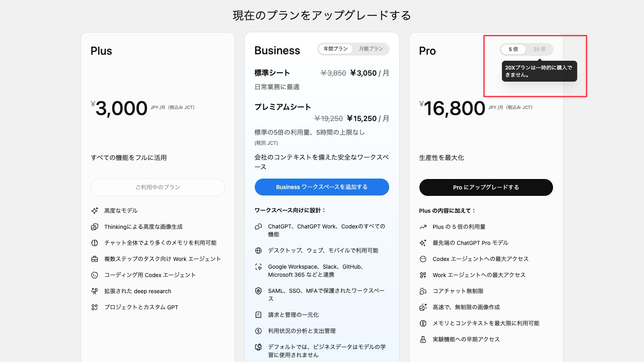This screenshot has width=644, height=362.
Task: Click the trend arrow icon beside Plus の 5 倍の利用量
Action: (423, 227)
